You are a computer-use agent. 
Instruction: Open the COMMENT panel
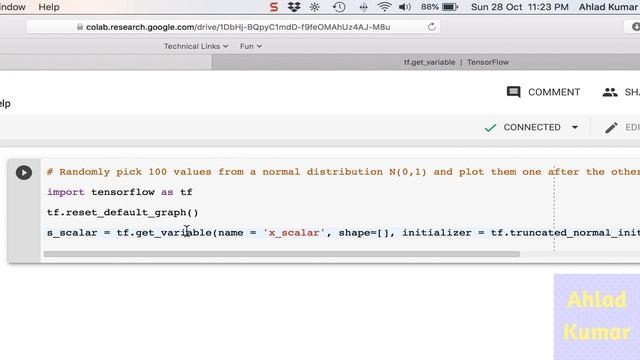[543, 92]
